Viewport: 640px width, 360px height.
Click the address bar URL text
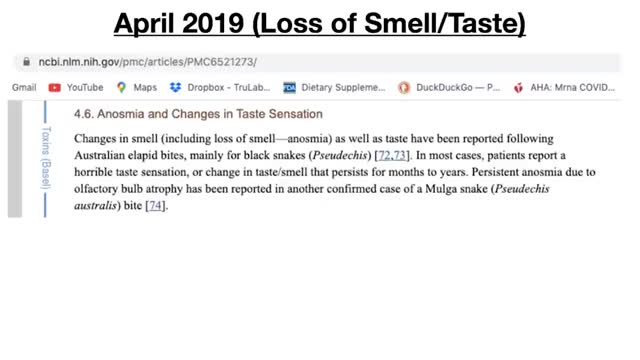(148, 62)
